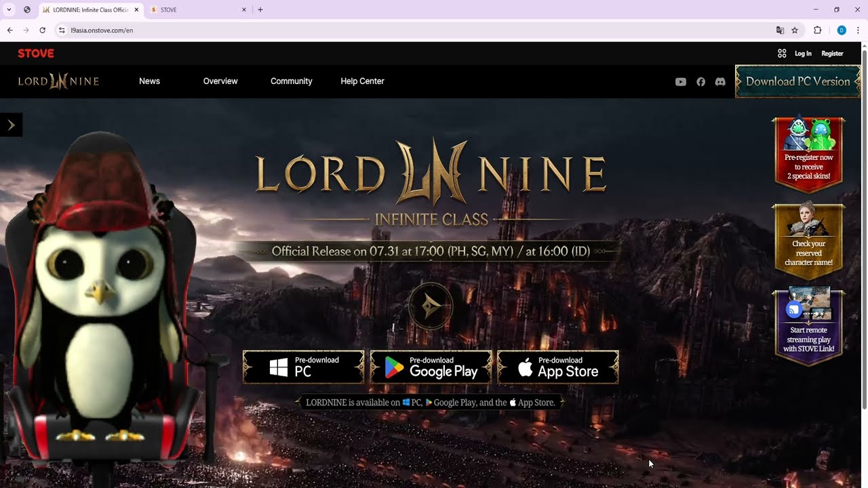Viewport: 868px width, 488px height.
Task: Click the Download PC Version button
Action: 797,81
